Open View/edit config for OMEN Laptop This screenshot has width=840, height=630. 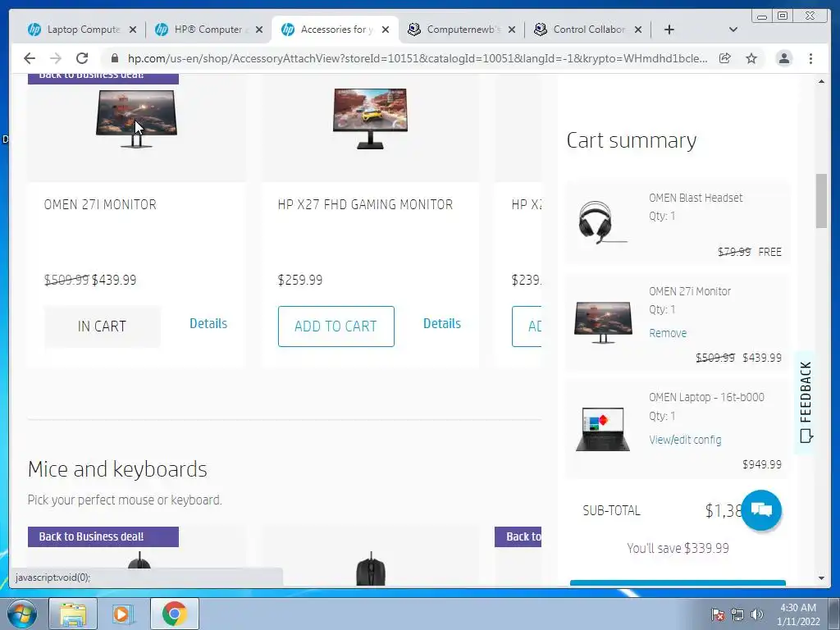point(685,440)
